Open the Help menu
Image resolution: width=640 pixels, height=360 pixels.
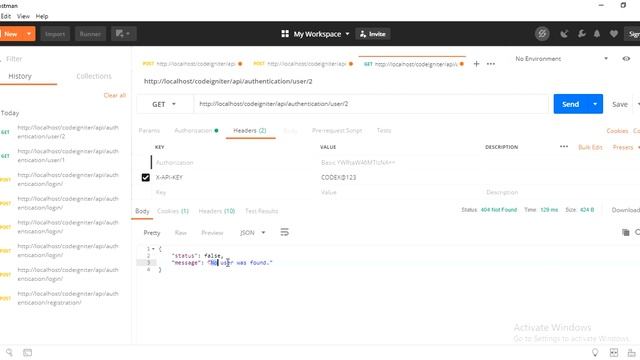[x=42, y=16]
